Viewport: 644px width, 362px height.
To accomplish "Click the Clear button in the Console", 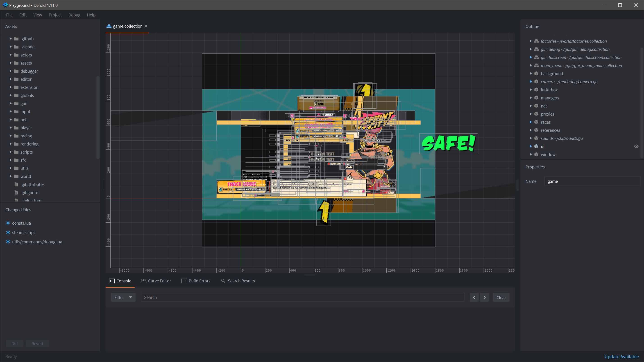I will [501, 297].
